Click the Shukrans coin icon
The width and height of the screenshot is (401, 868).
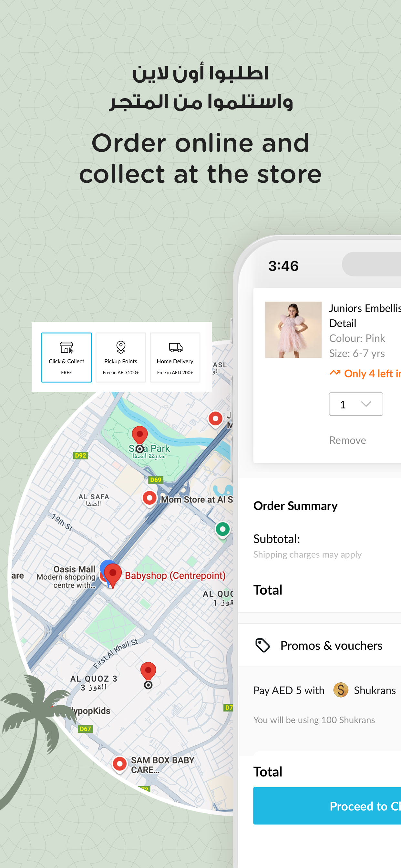[x=341, y=690]
